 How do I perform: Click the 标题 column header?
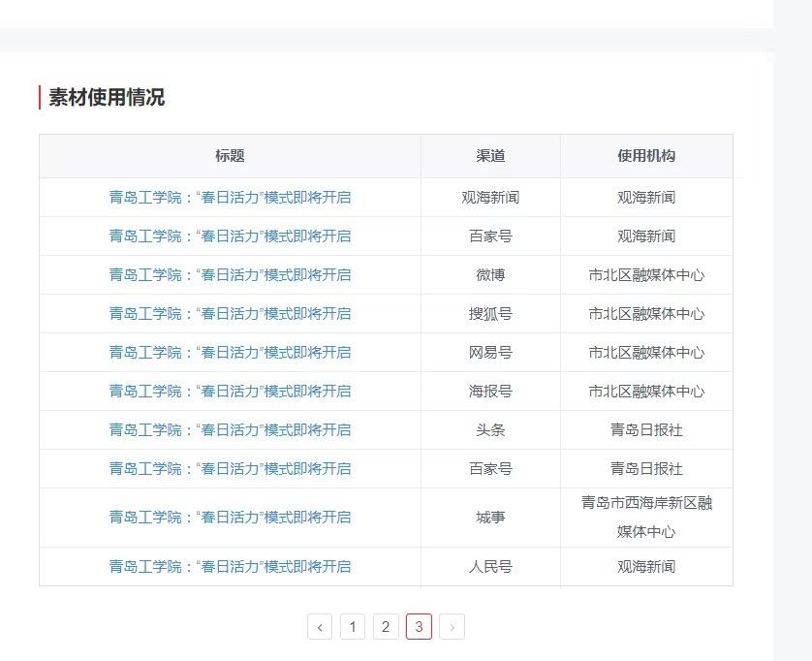pyautogui.click(x=230, y=156)
